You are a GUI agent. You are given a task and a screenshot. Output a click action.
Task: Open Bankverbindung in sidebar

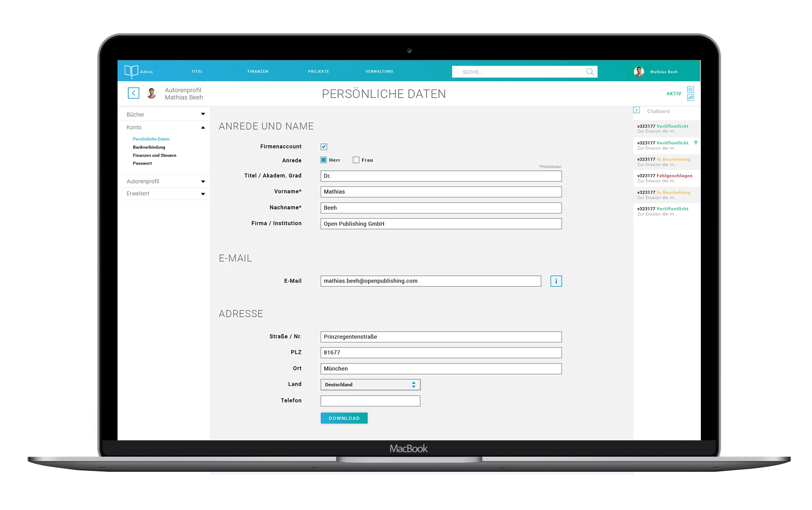[149, 147]
